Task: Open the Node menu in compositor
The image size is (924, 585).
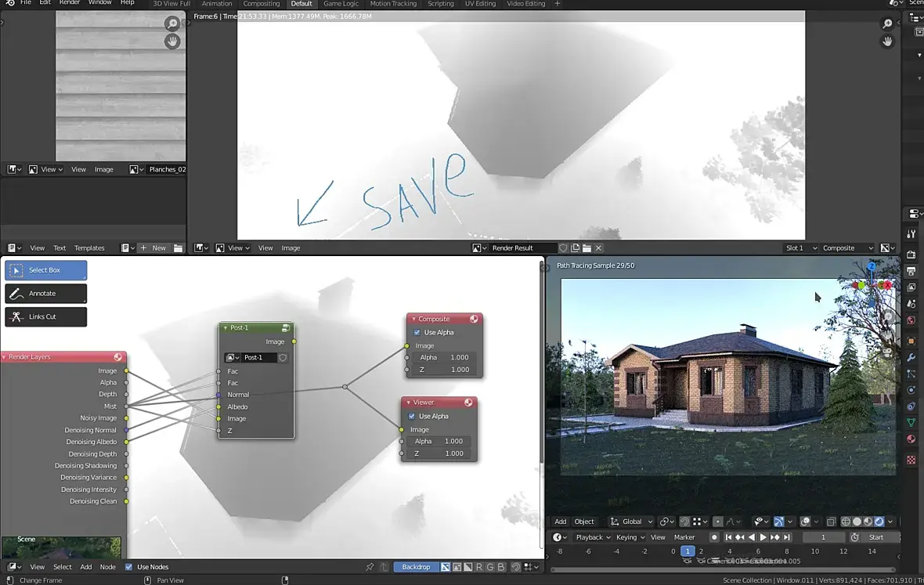Action: tap(108, 567)
